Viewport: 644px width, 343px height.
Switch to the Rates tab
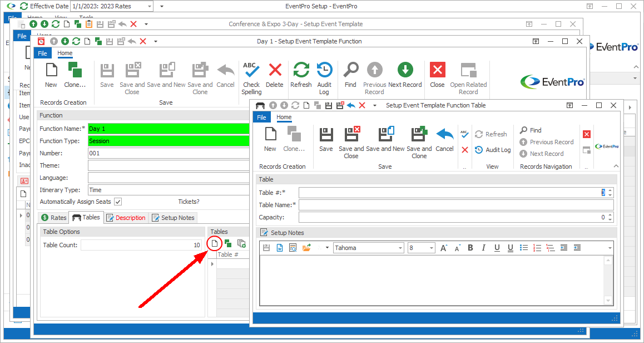(x=53, y=218)
